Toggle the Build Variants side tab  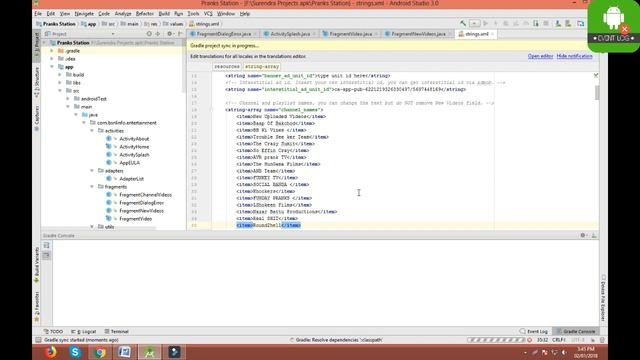click(36, 265)
